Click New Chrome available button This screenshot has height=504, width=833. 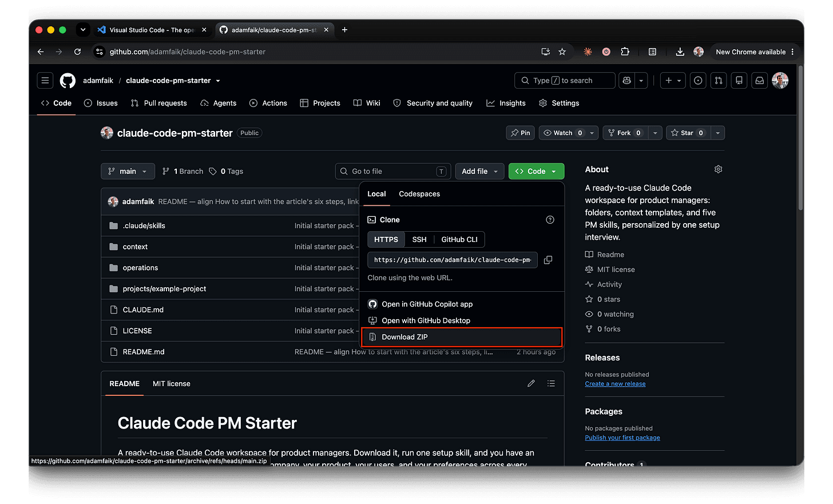tap(751, 51)
